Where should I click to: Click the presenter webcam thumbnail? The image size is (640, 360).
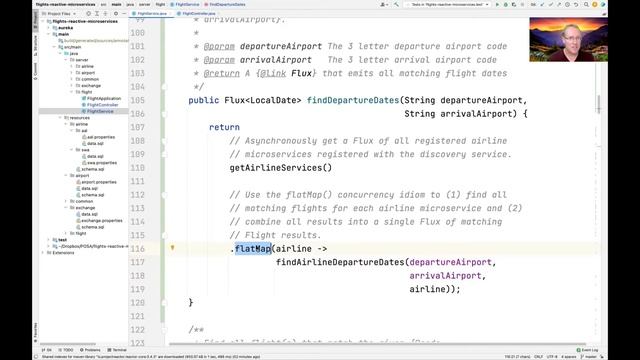coord(568,40)
